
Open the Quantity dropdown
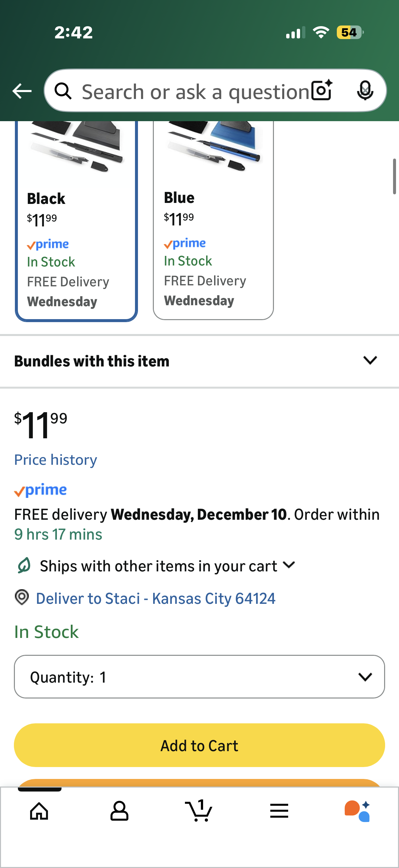pyautogui.click(x=199, y=677)
